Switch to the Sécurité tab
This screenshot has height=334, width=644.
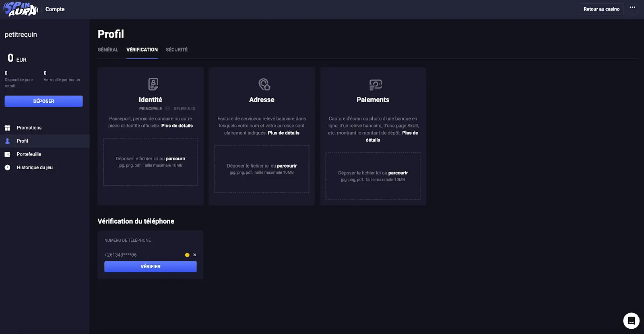[177, 50]
